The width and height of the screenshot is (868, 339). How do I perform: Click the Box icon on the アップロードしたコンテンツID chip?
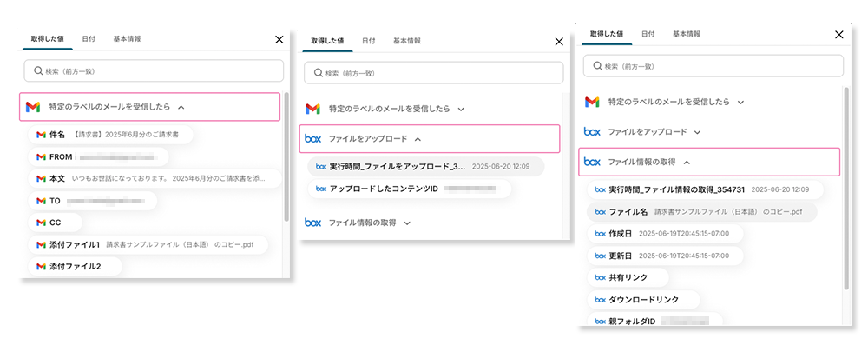point(321,189)
